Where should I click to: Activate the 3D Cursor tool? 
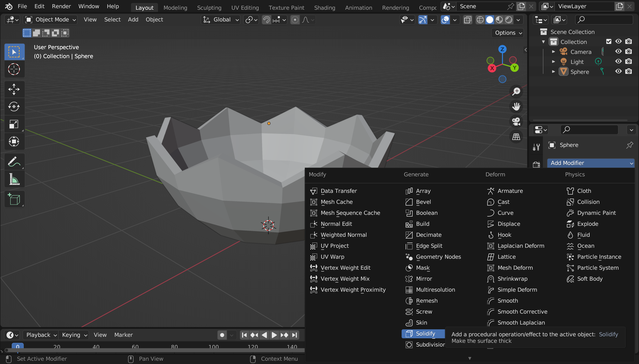point(14,69)
